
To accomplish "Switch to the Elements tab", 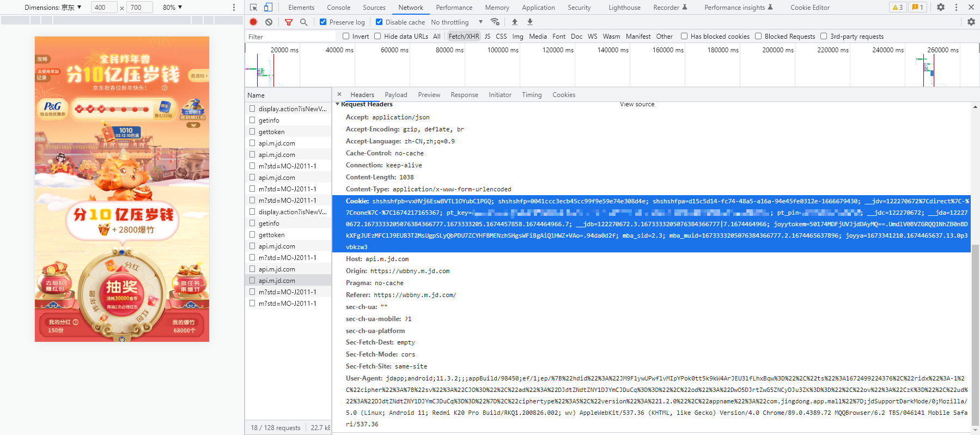I will (301, 7).
